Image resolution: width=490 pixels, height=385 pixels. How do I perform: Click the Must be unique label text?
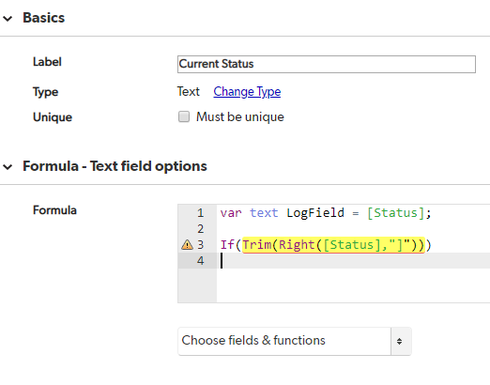click(x=240, y=117)
